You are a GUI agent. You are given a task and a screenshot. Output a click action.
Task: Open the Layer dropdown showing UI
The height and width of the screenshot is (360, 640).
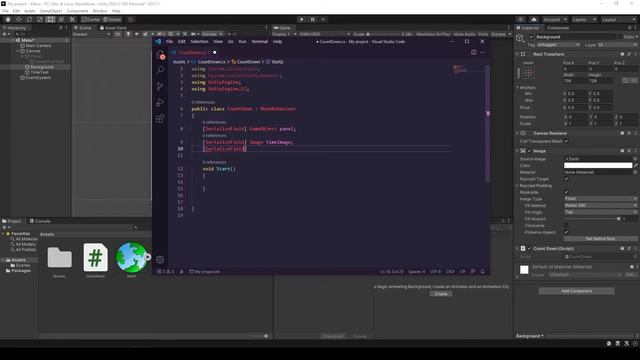point(618,45)
